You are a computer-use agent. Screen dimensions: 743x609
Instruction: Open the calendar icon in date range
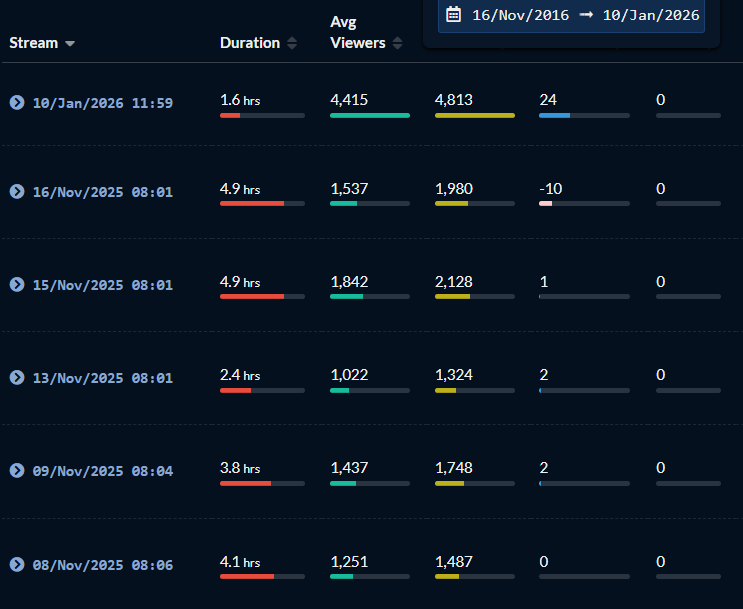click(453, 15)
